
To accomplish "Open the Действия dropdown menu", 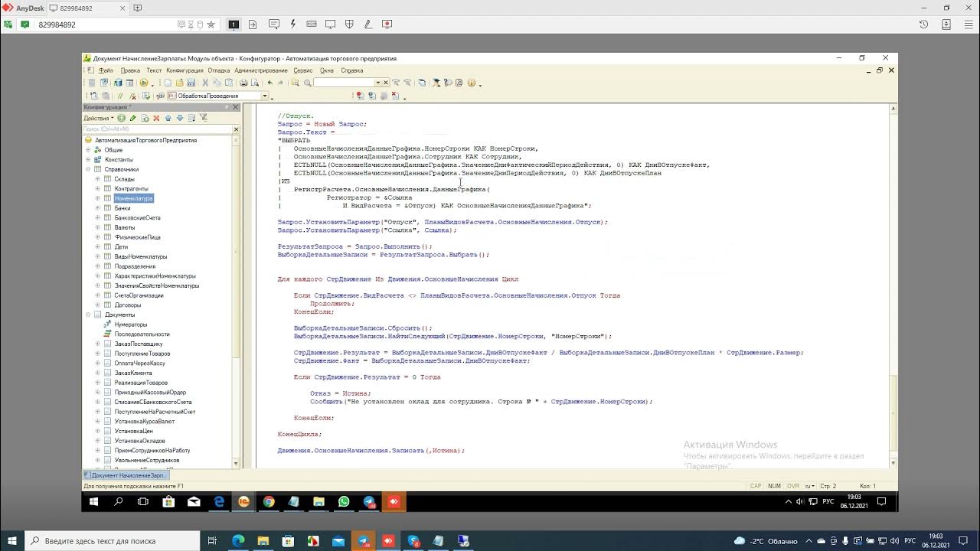I will click(98, 118).
